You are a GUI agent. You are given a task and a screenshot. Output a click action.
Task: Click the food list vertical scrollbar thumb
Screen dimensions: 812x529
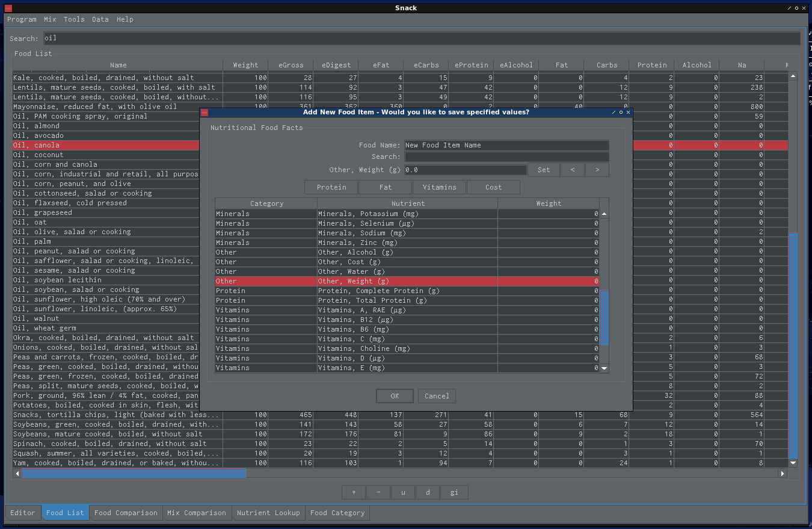(x=793, y=345)
